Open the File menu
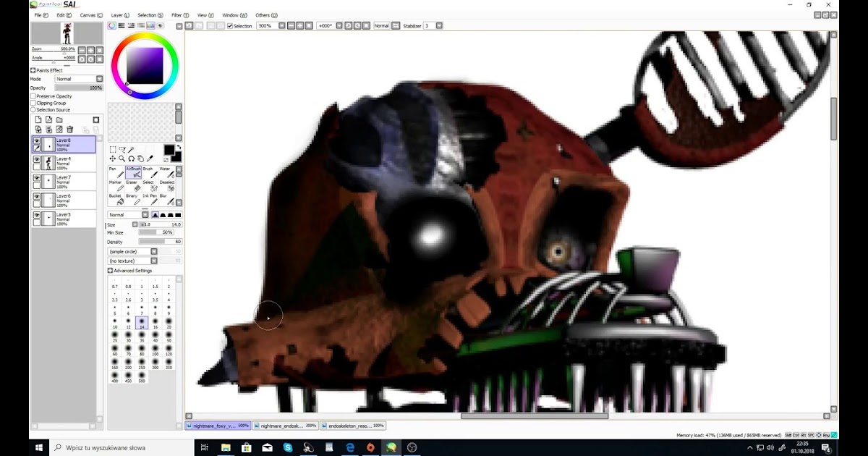This screenshot has height=456, width=868. (41, 15)
